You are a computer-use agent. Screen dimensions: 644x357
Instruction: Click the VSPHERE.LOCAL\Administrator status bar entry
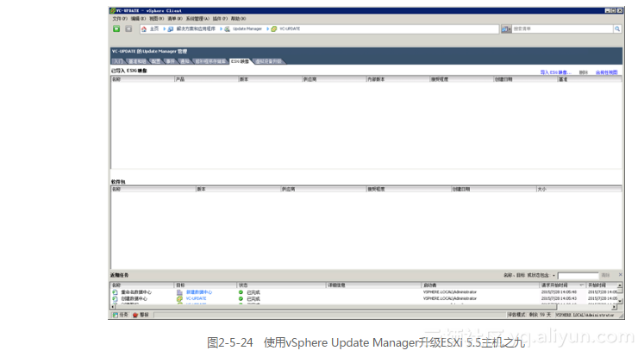(x=585, y=315)
